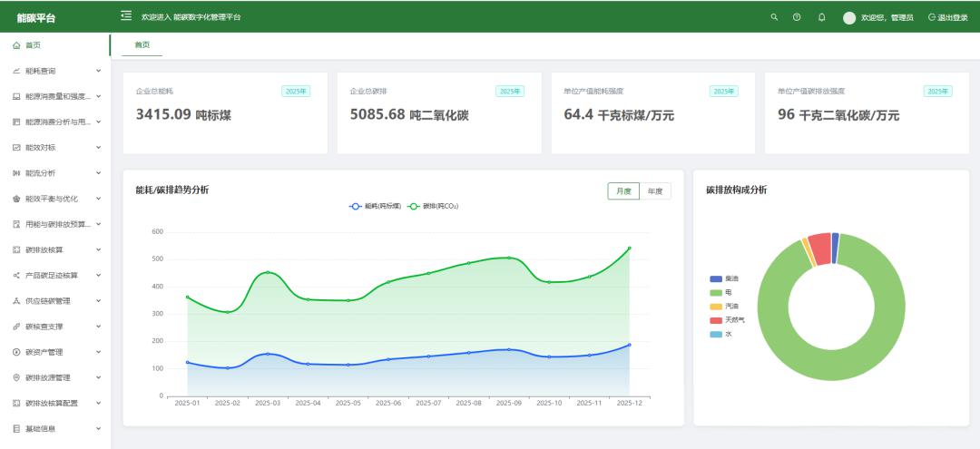
Task: Expand 碳排放源管理 menu via its chevron
Action: [98, 378]
